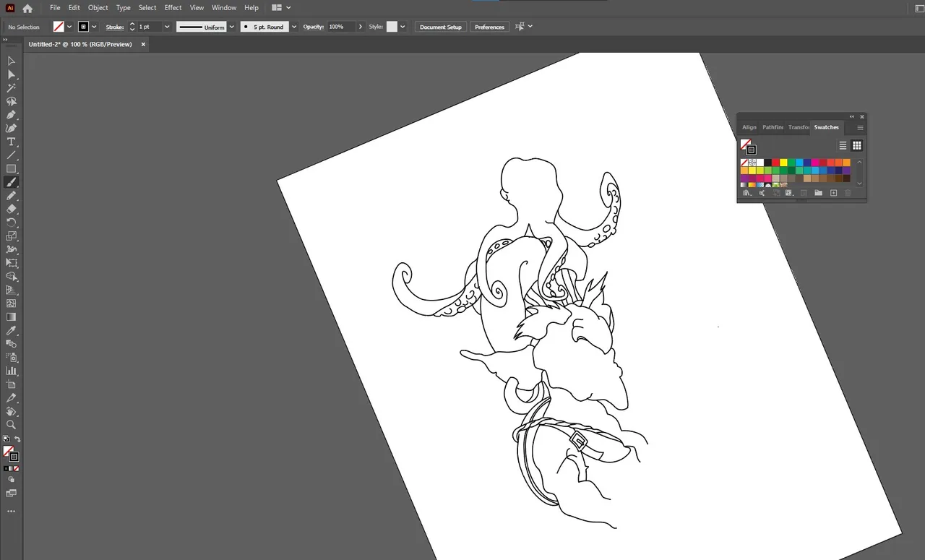The image size is (925, 560).
Task: Open the Object menu
Action: pos(98,8)
